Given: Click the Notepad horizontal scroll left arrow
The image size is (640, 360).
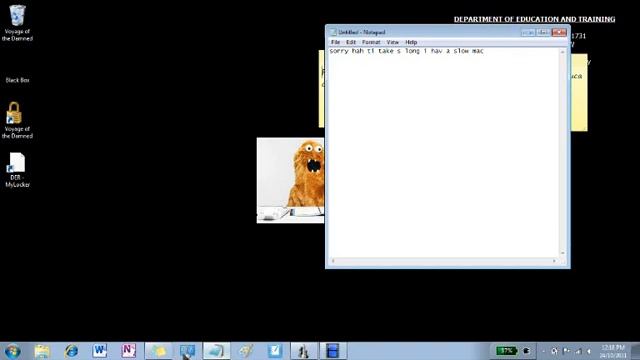Looking at the screenshot, I should 333,261.
